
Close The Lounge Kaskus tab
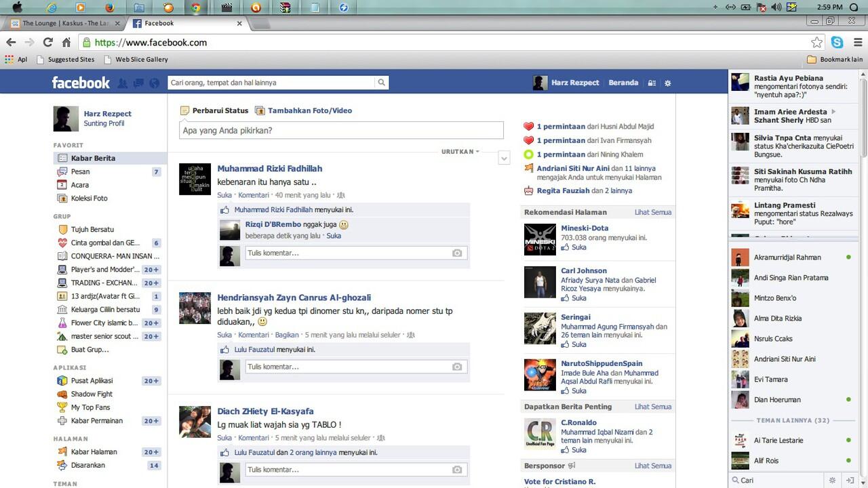[117, 23]
